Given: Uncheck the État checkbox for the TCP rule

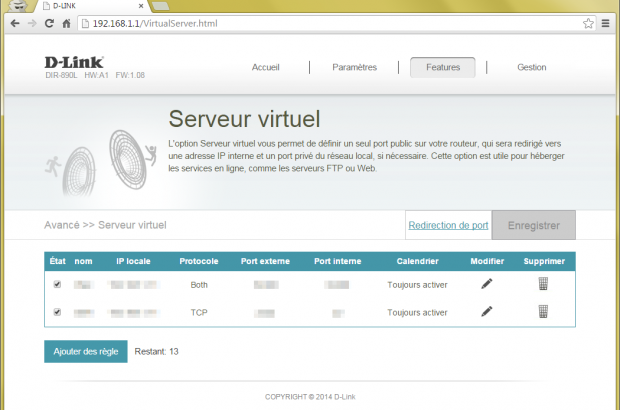Looking at the screenshot, I should (x=57, y=312).
